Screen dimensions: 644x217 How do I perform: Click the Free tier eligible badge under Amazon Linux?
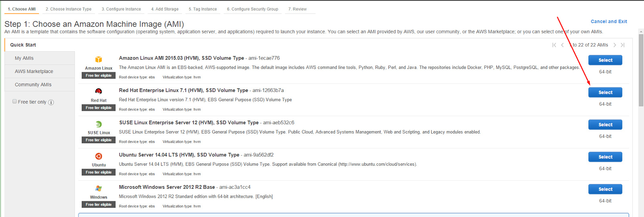[99, 75]
